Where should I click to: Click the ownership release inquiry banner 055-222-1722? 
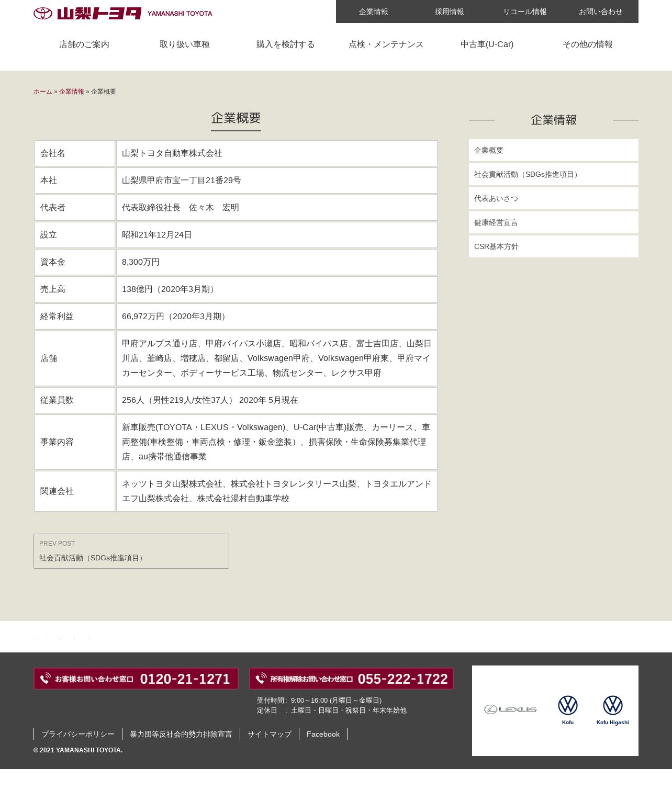click(351, 679)
